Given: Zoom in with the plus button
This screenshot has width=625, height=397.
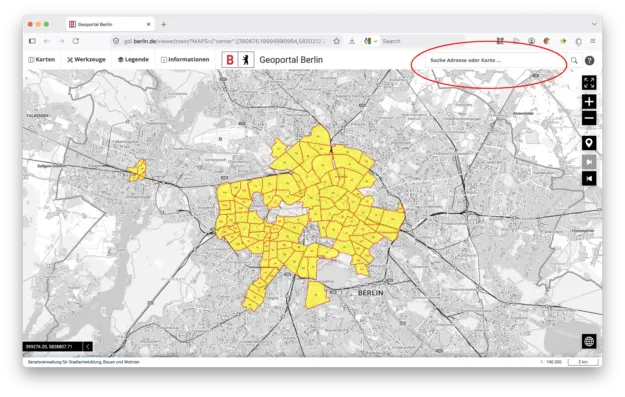Looking at the screenshot, I should click(589, 101).
